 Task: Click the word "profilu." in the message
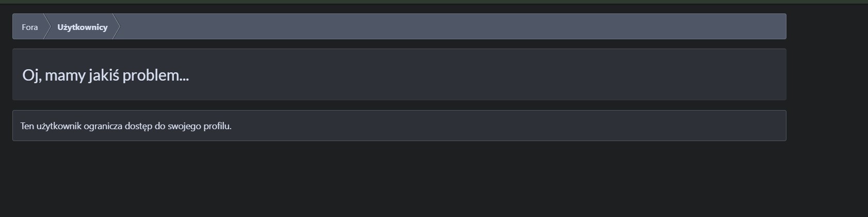pyautogui.click(x=217, y=126)
